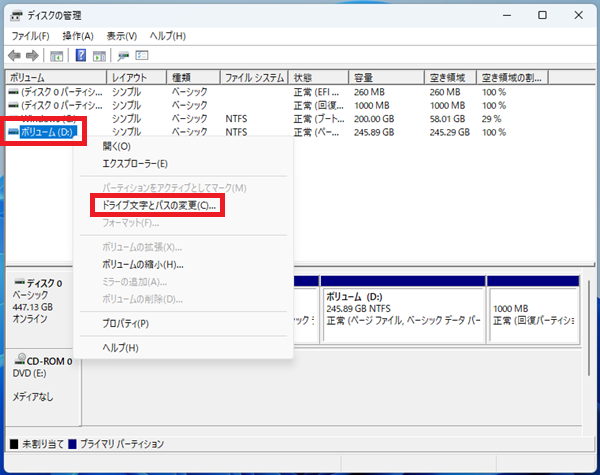The width and height of the screenshot is (600, 475).
Task: Click NTFS cell in ボリューム (D:) row
Action: 236,132
